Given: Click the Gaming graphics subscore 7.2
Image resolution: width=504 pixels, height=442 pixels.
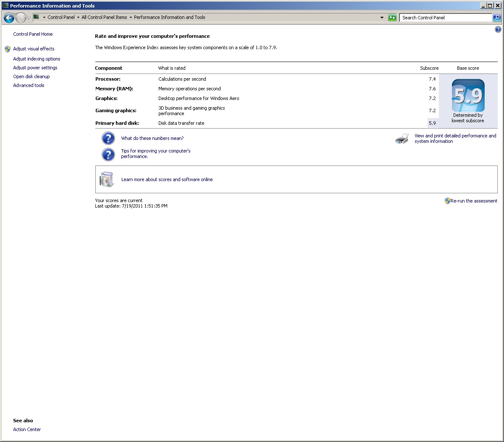Looking at the screenshot, I should click(432, 110).
